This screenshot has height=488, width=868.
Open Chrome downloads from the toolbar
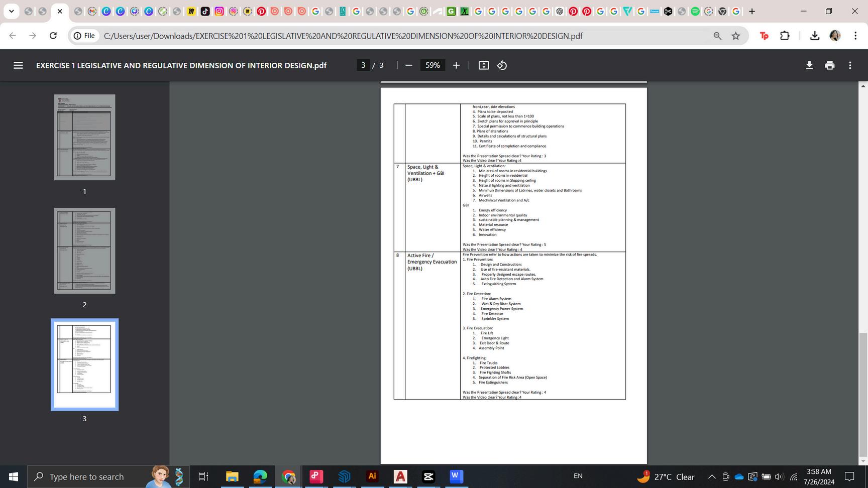tap(815, 36)
